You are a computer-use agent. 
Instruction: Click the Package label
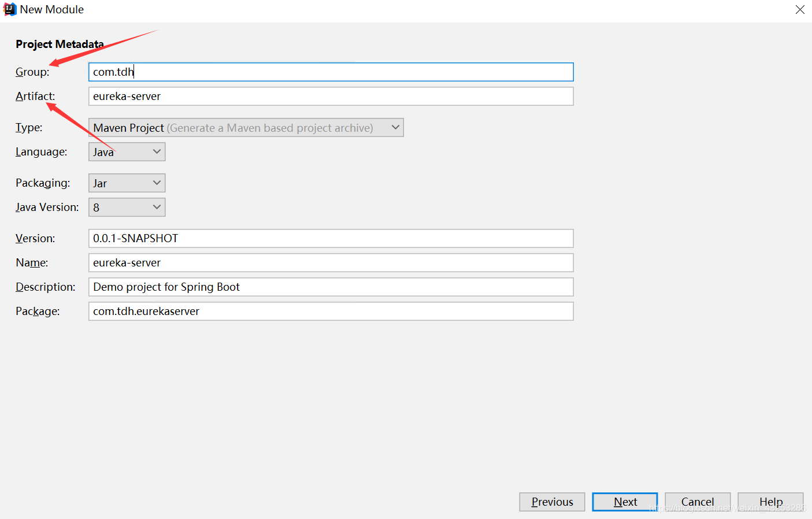click(38, 312)
